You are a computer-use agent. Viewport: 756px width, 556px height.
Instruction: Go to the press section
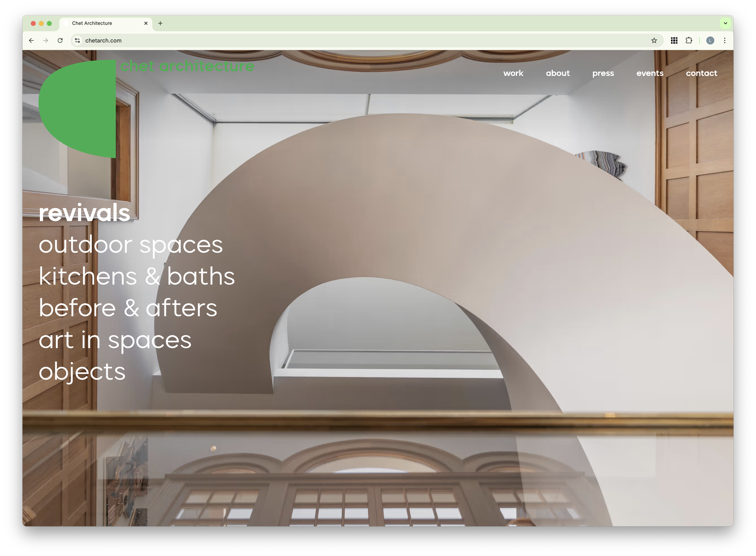[603, 73]
